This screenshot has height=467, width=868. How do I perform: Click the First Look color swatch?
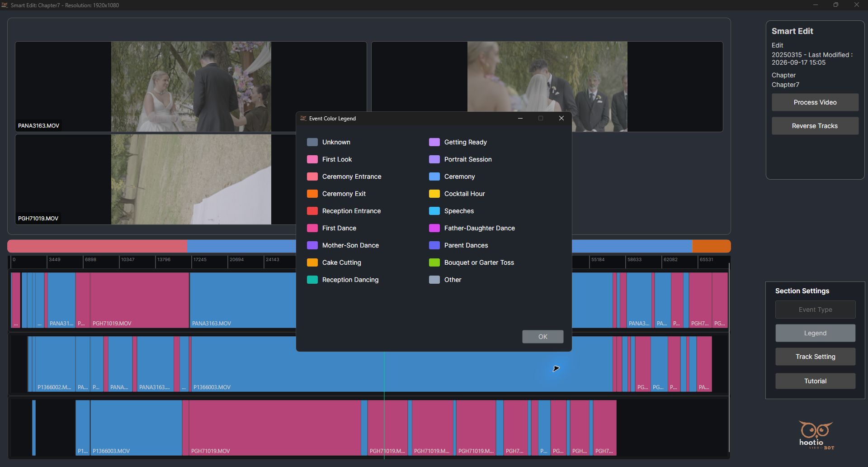(x=312, y=159)
